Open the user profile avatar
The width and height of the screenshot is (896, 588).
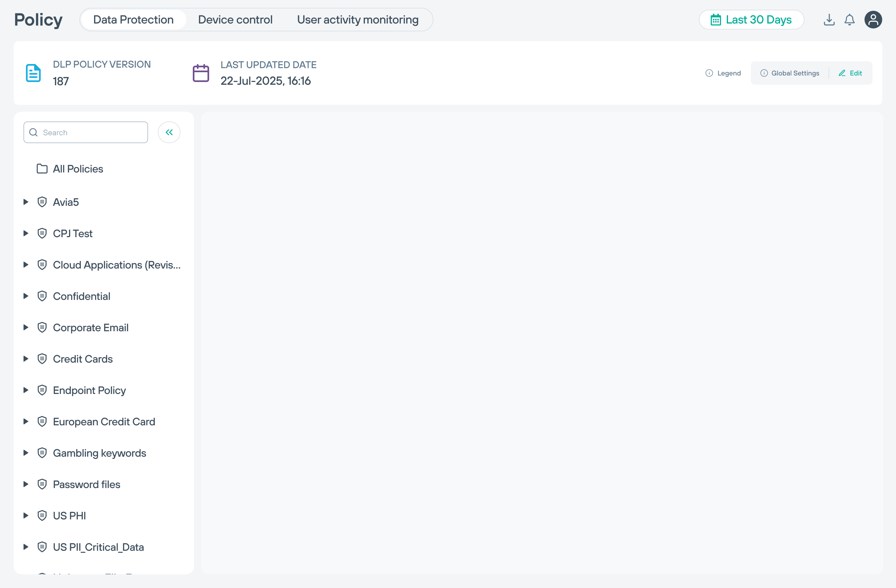point(873,20)
